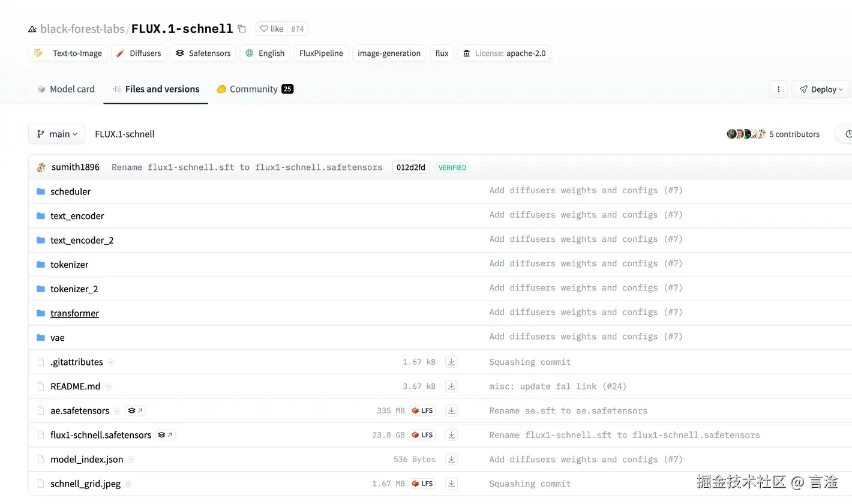This screenshot has height=504, width=852.
Task: Click the Community discussions count badge 25
Action: (x=287, y=89)
